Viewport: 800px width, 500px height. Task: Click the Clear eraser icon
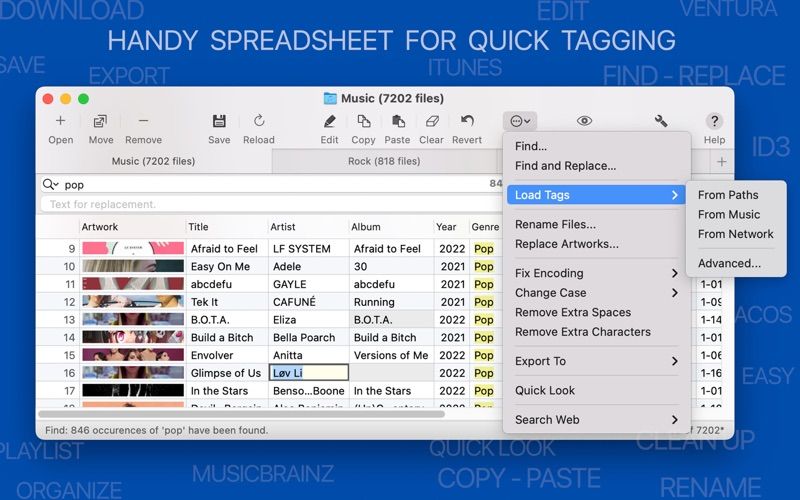(432, 121)
